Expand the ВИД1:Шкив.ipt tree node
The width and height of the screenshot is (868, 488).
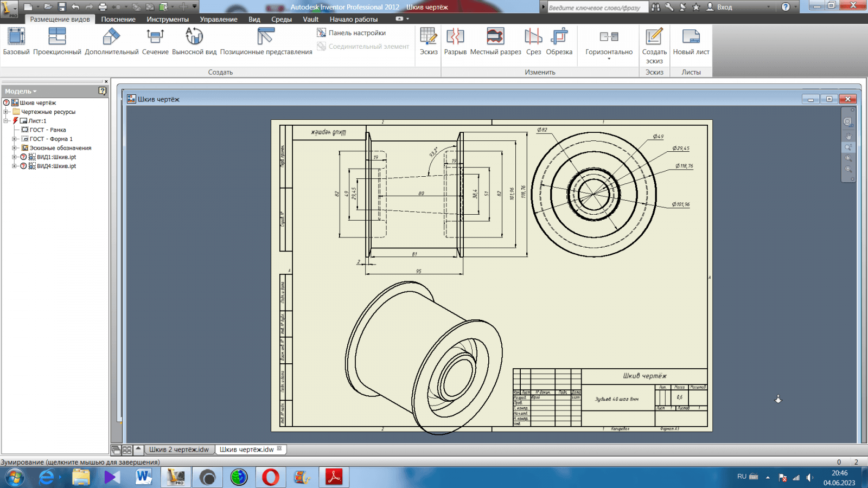pyautogui.click(x=15, y=157)
